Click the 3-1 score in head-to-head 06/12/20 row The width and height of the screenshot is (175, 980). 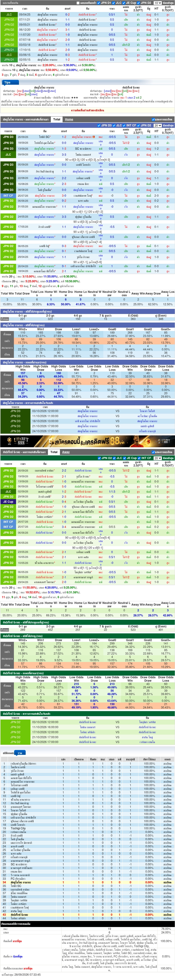(x=67, y=30)
